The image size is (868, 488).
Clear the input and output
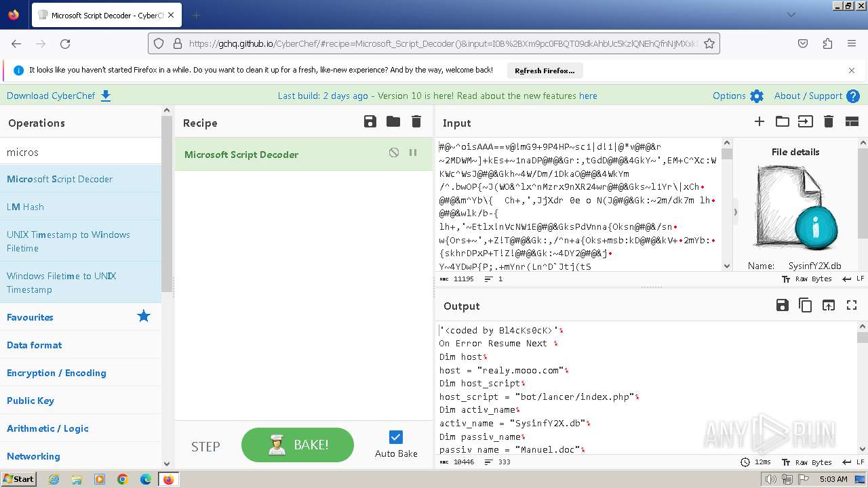[x=828, y=122]
